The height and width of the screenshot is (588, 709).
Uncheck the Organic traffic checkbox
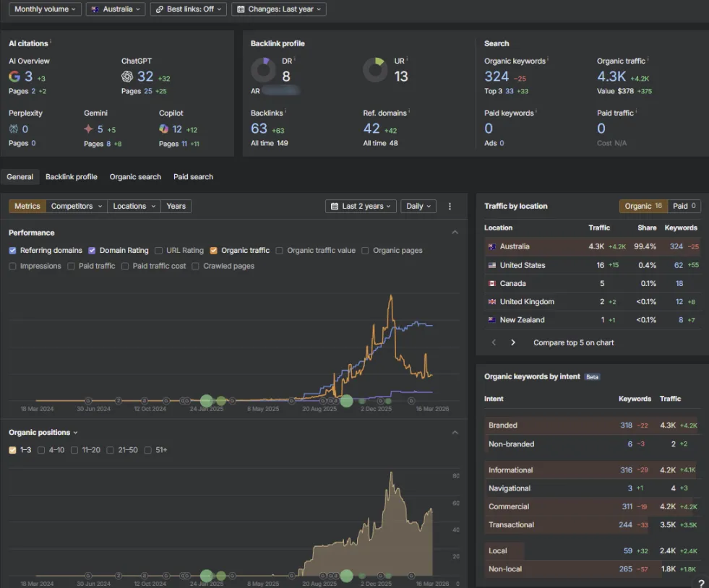coord(213,251)
